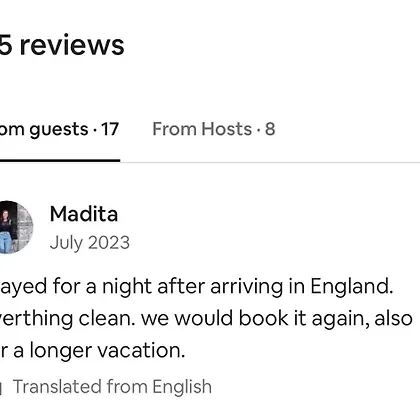Click the word 'Hosts' in the tab bar
The width and height of the screenshot is (420, 420).
(x=226, y=129)
